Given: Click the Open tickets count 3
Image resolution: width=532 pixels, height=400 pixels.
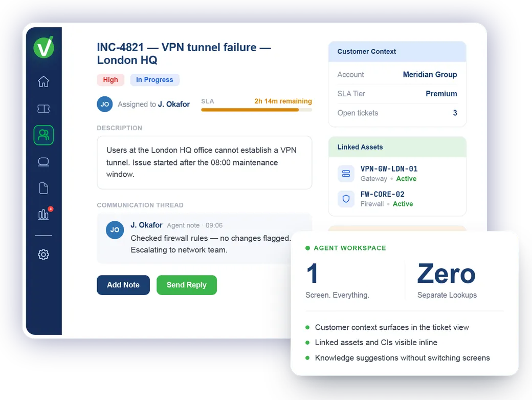Looking at the screenshot, I should click(455, 113).
